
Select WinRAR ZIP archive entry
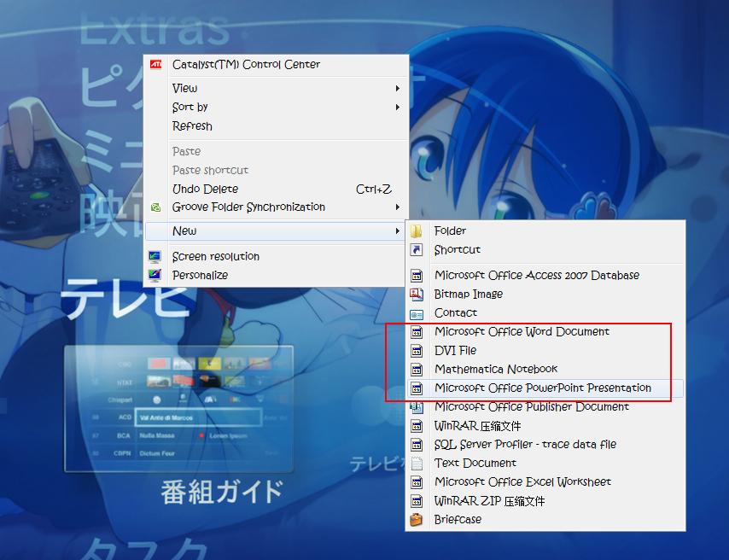pos(489,500)
